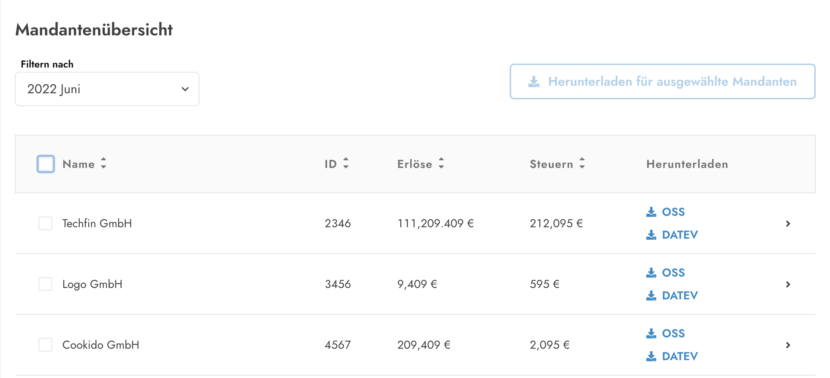Check the Cookido GmbH row checkbox
Viewport: 830px width, 378px height.
[46, 345]
